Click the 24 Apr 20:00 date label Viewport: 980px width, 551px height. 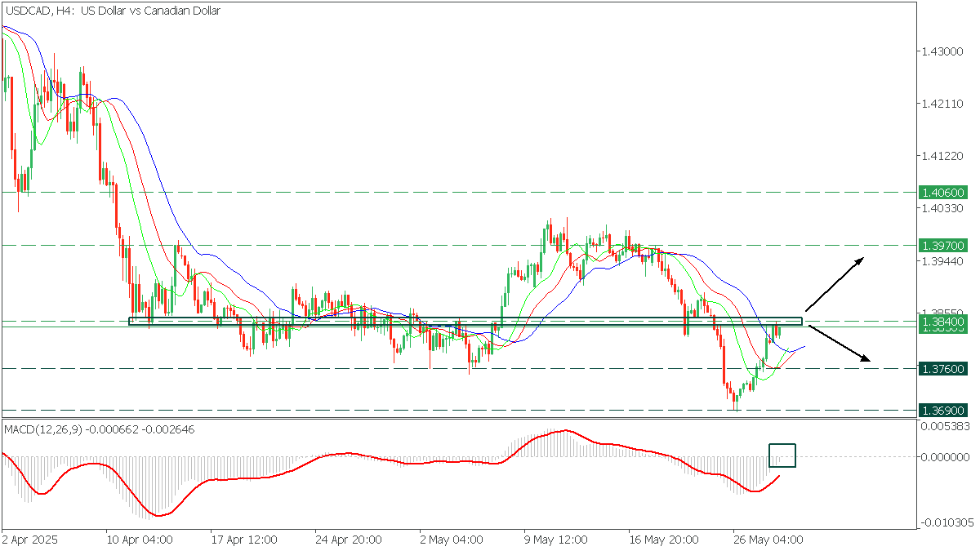click(350, 540)
